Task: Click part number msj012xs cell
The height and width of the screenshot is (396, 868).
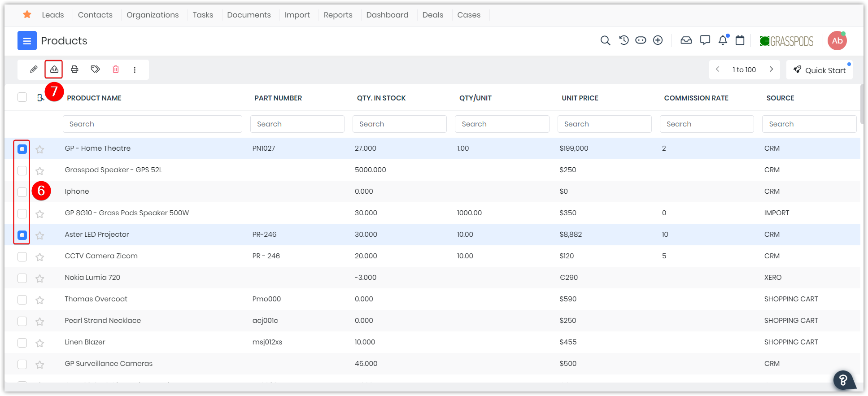Action: 267,342
